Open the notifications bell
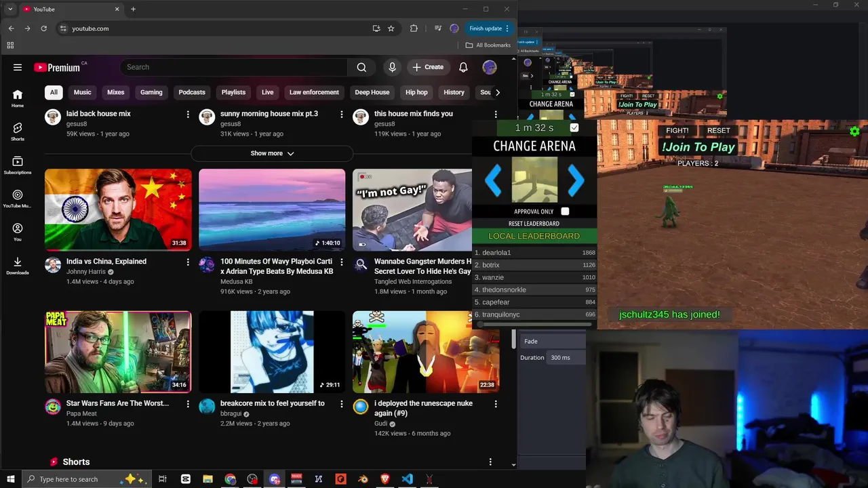 tap(463, 67)
